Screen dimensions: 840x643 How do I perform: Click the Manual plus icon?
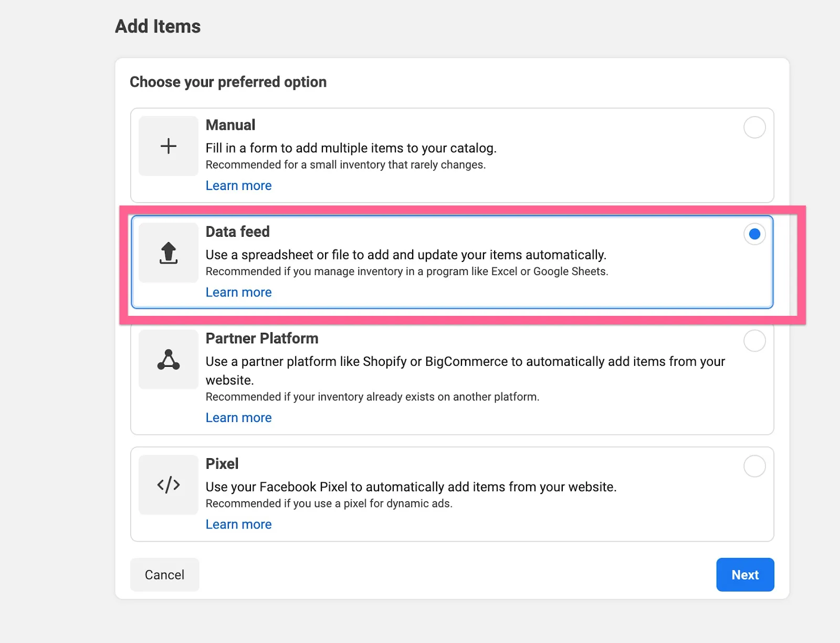(169, 146)
